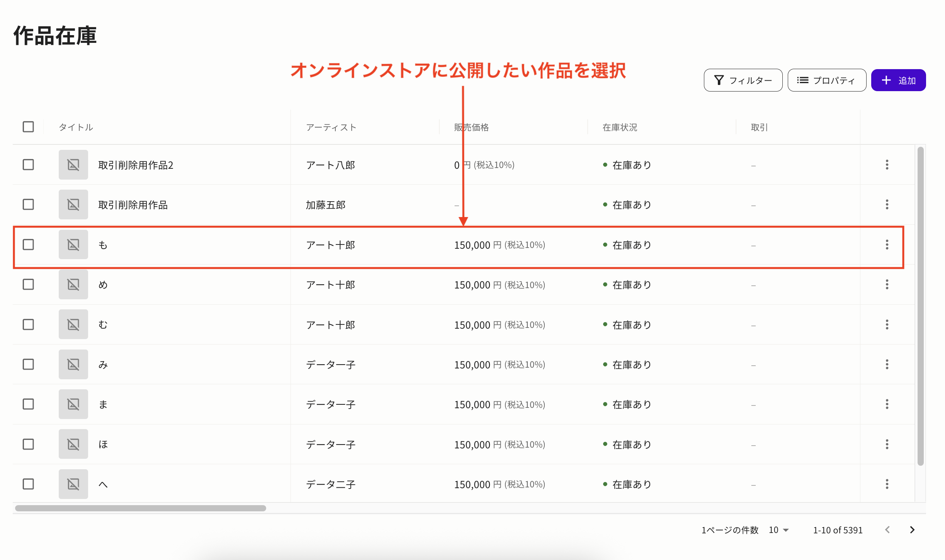Image resolution: width=945 pixels, height=560 pixels.
Task: Click the image icon beside め
Action: pyautogui.click(x=73, y=284)
